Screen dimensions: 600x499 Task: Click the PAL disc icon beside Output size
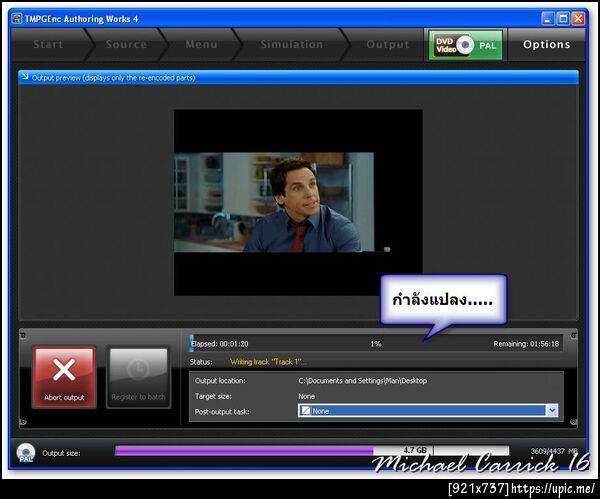[x=26, y=453]
